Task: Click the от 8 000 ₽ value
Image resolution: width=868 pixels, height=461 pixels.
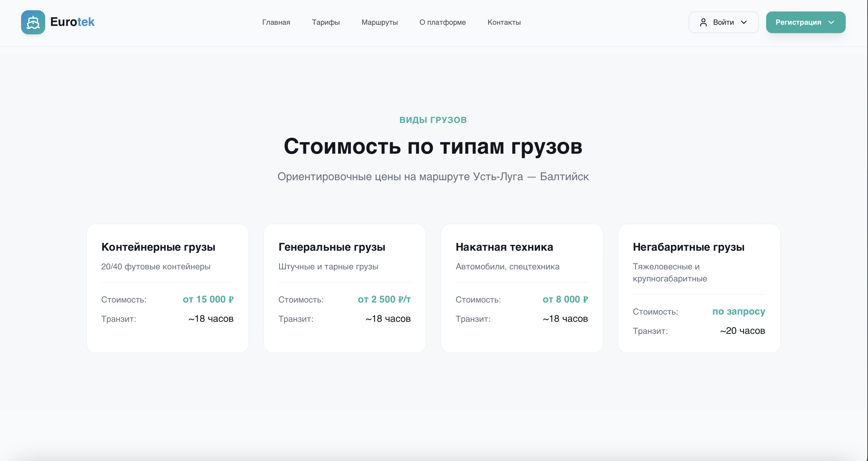Action: point(565,299)
